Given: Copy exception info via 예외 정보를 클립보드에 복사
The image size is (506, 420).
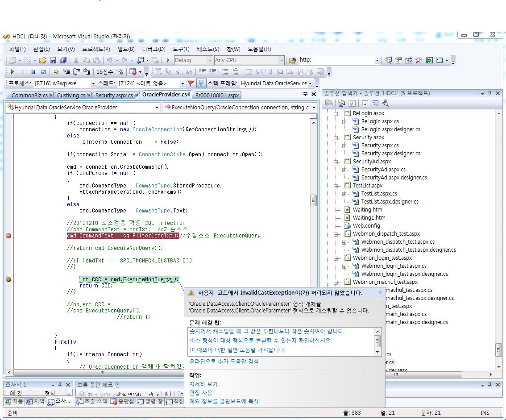Looking at the screenshot, I should point(224,401).
